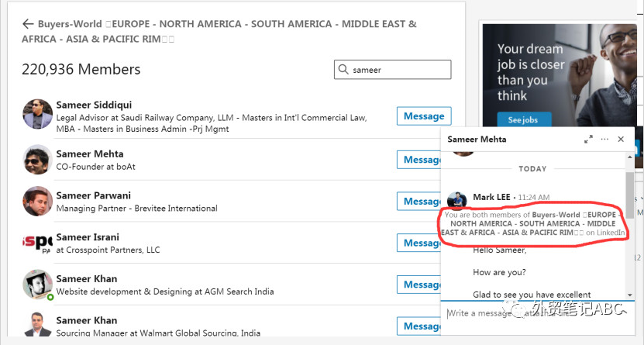644x345 pixels.
Task: Expand the Sameer Mehta chat window
Action: point(588,140)
